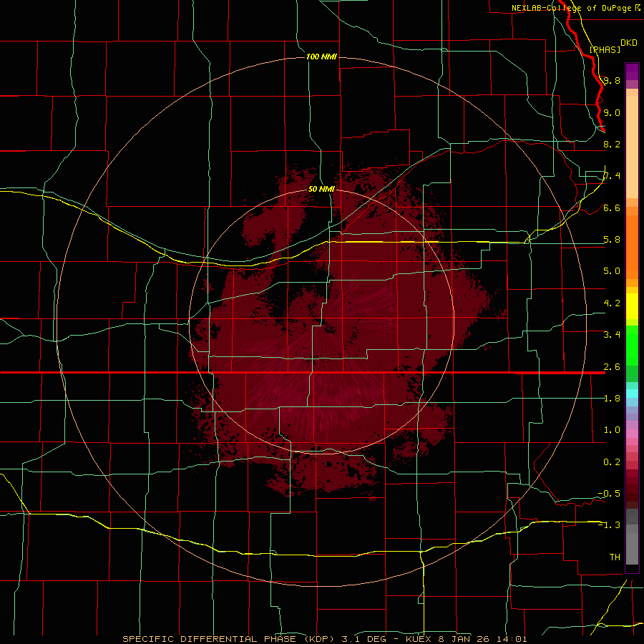
Task: Click the 4.2 value on the legend
Action: click(x=612, y=303)
